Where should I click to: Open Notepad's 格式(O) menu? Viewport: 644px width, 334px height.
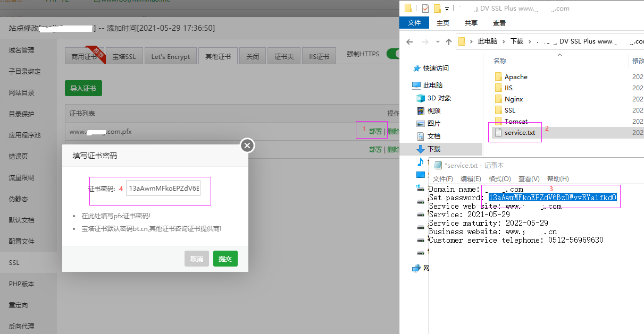point(500,178)
